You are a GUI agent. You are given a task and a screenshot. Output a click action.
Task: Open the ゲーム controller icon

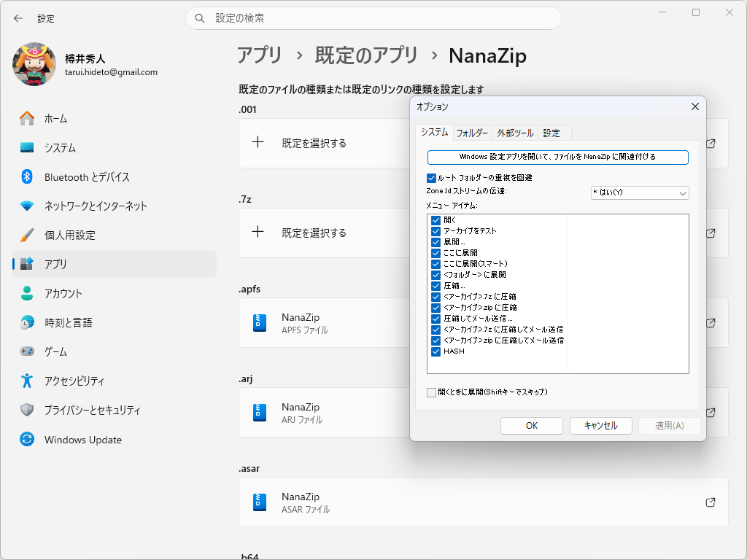[x=27, y=351]
